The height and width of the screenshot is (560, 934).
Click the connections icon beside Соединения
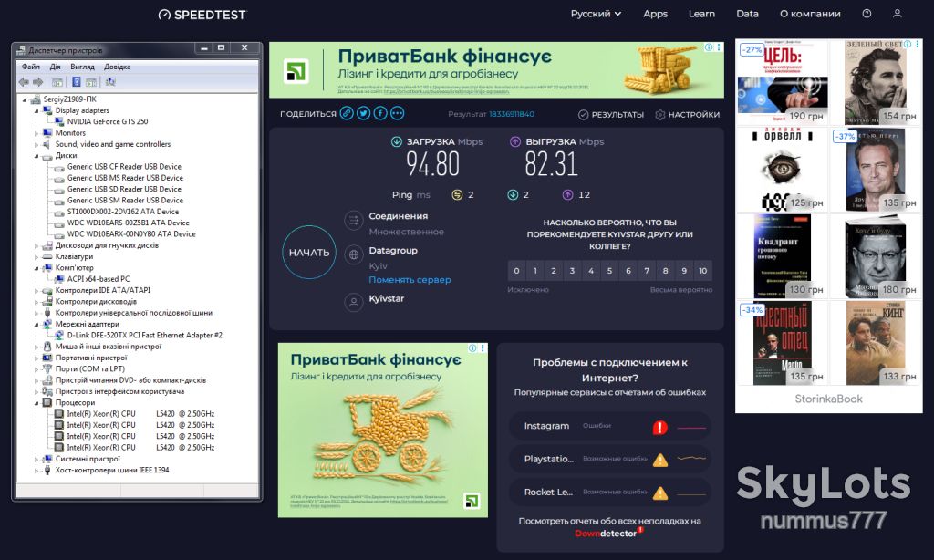[x=354, y=221]
